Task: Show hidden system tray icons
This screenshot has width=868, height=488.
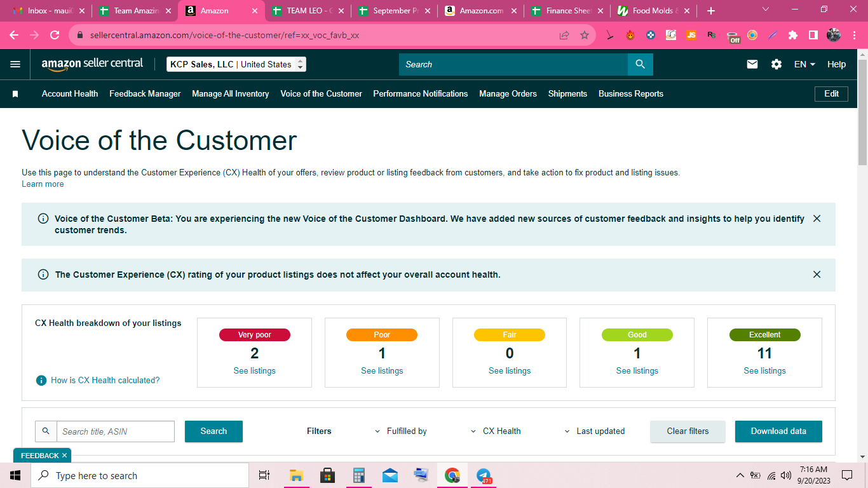Action: coord(740,475)
